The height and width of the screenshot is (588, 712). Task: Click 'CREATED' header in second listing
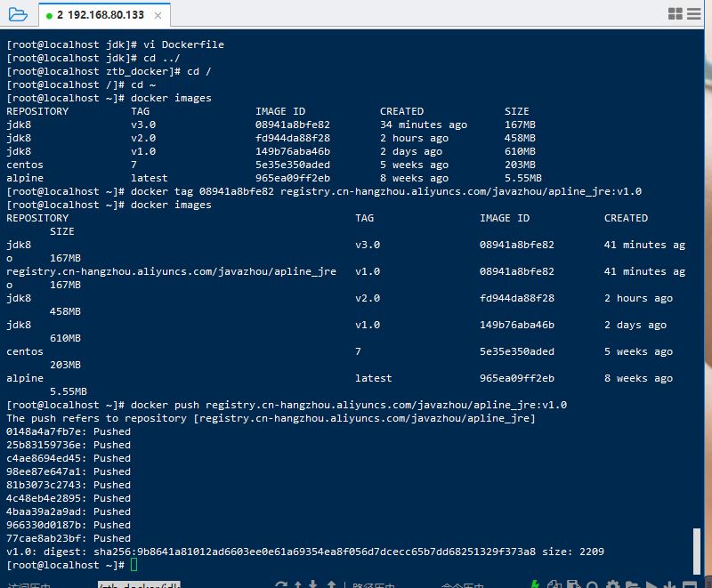[626, 218]
